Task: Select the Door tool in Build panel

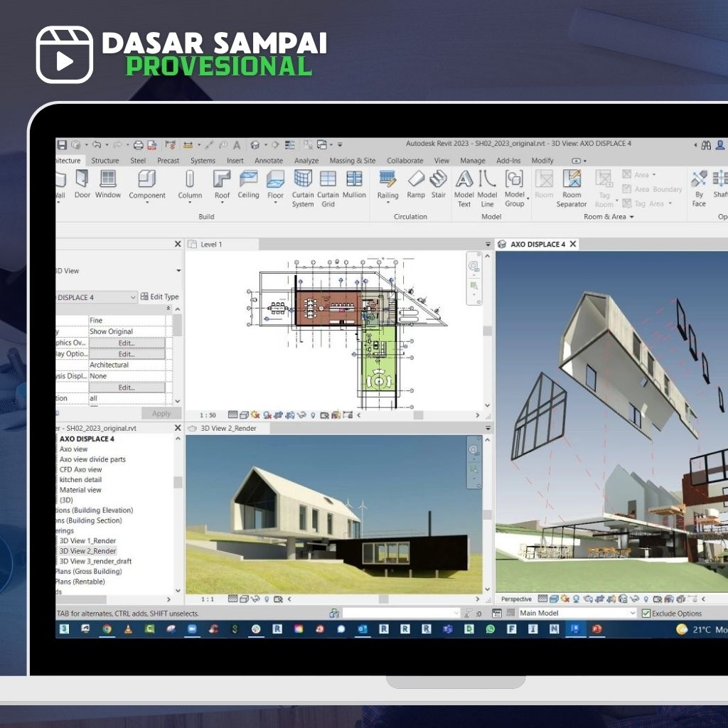Action: (82, 184)
